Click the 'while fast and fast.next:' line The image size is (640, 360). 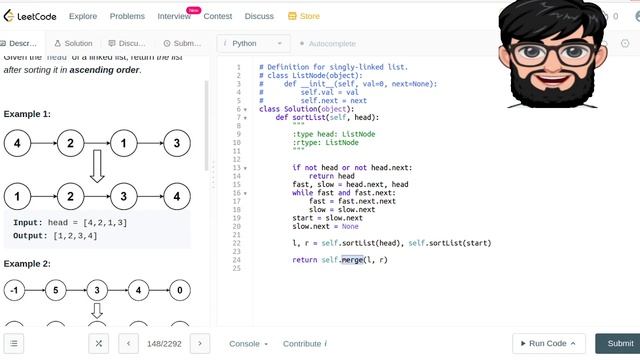pyautogui.click(x=344, y=193)
